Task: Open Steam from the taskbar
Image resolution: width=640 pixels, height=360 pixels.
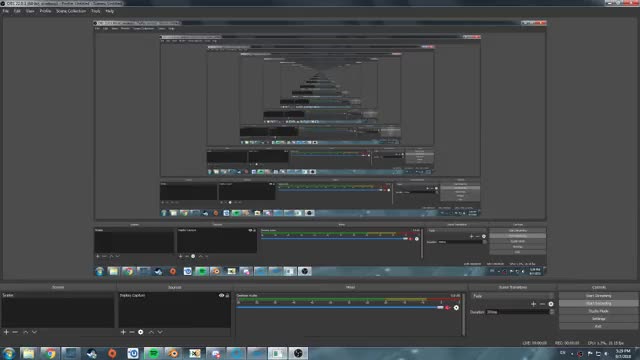Action: click(91, 353)
